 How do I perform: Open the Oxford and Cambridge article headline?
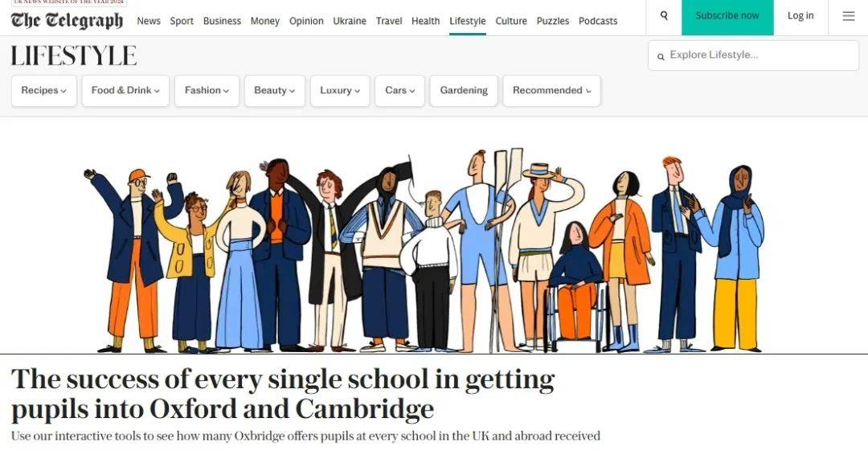click(x=283, y=394)
